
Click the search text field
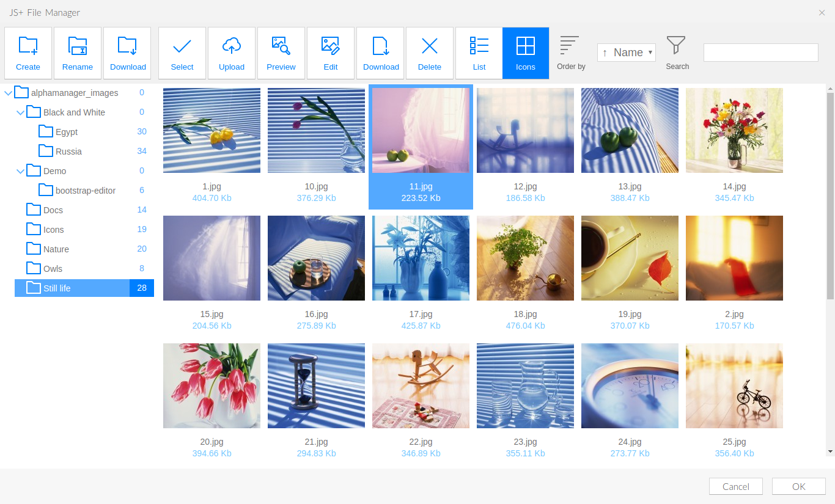pos(760,53)
